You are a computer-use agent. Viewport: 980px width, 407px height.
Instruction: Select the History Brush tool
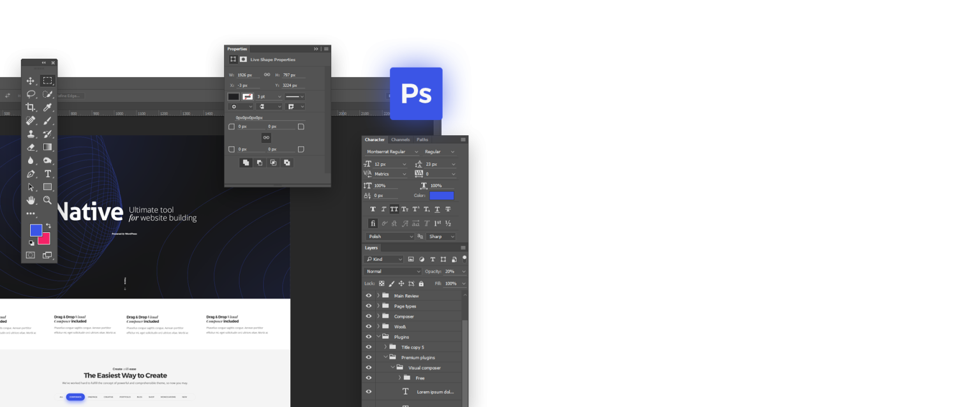47,134
